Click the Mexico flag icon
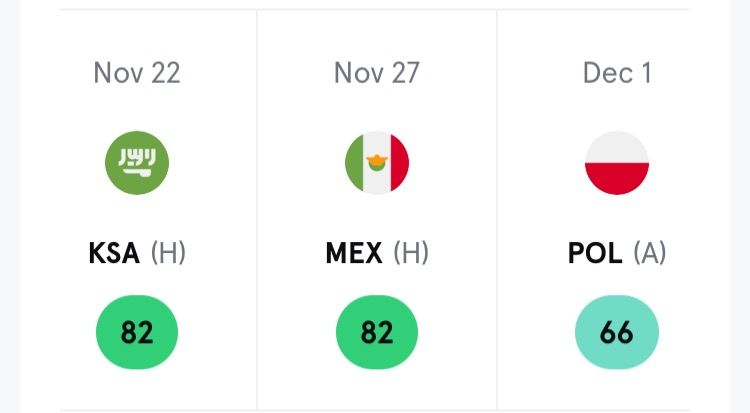750x413 pixels. (x=377, y=162)
